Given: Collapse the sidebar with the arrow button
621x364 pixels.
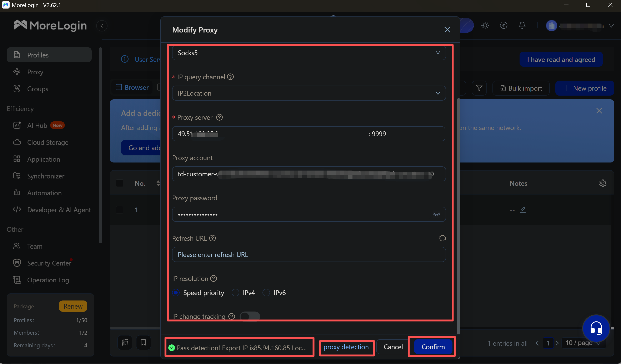Looking at the screenshot, I should pos(102,26).
